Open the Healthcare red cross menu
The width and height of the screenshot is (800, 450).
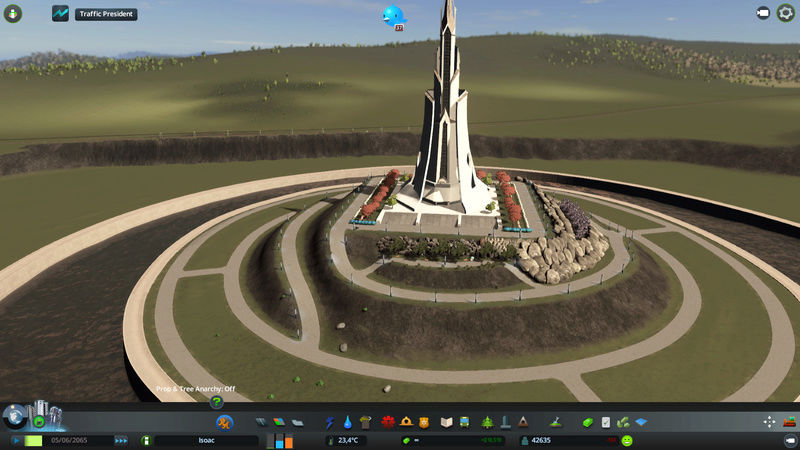pyautogui.click(x=388, y=422)
